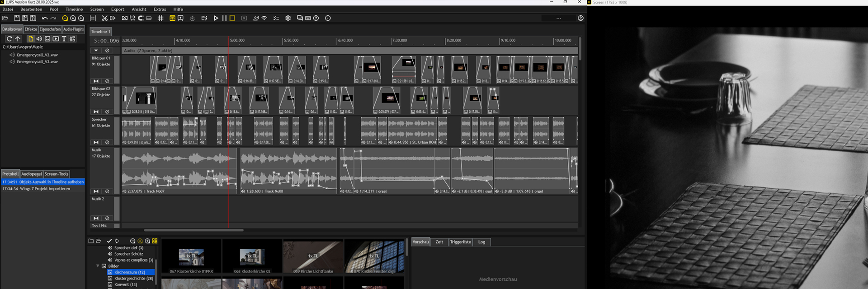Click the user account icon at toolbar right
Screen dimensions: 868x289
click(580, 18)
